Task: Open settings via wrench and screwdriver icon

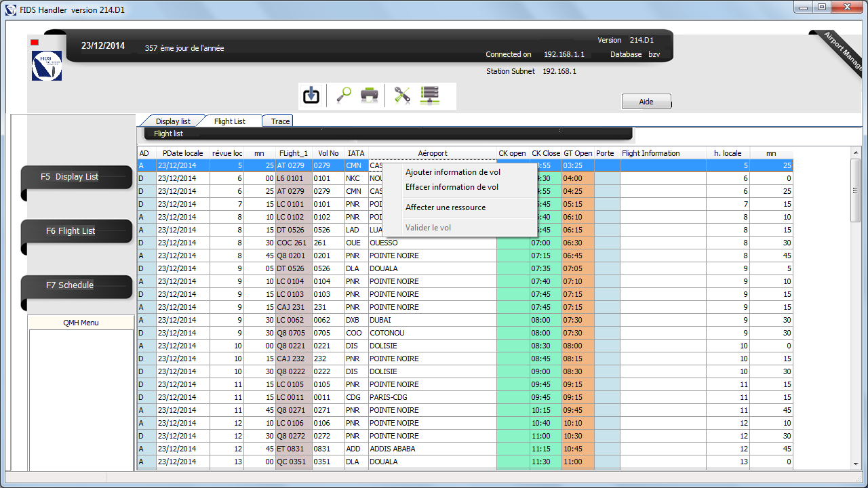Action: point(402,96)
